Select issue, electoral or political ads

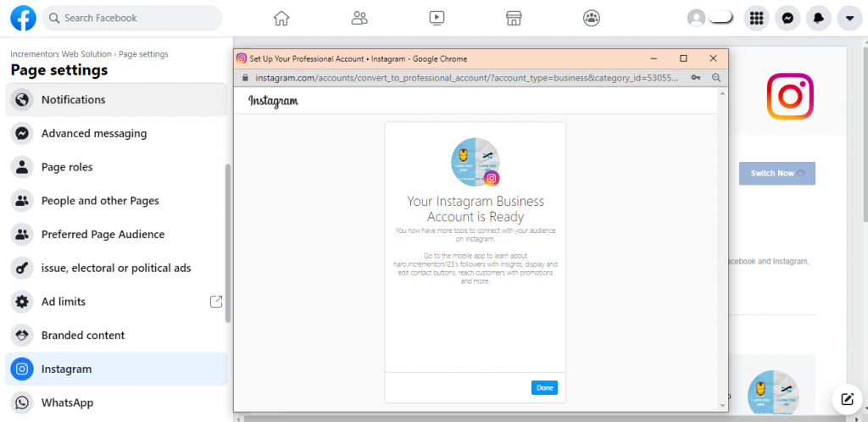(116, 269)
